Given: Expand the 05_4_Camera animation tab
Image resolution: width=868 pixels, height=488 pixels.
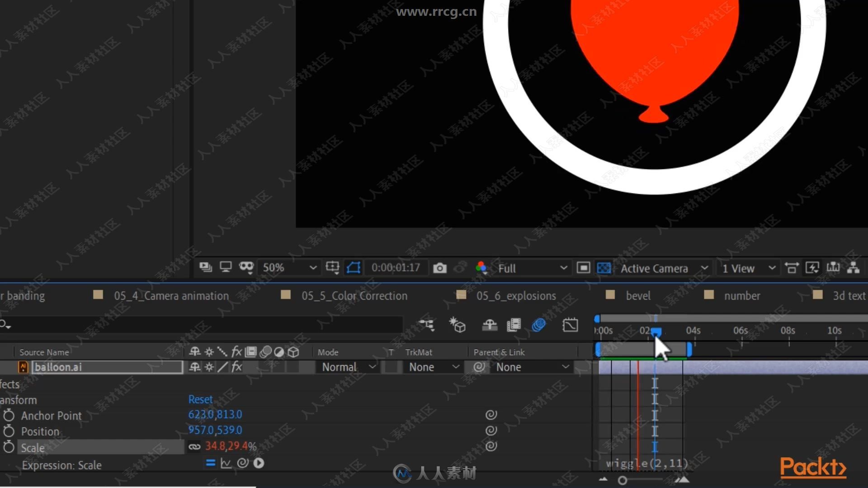Looking at the screenshot, I should point(172,296).
